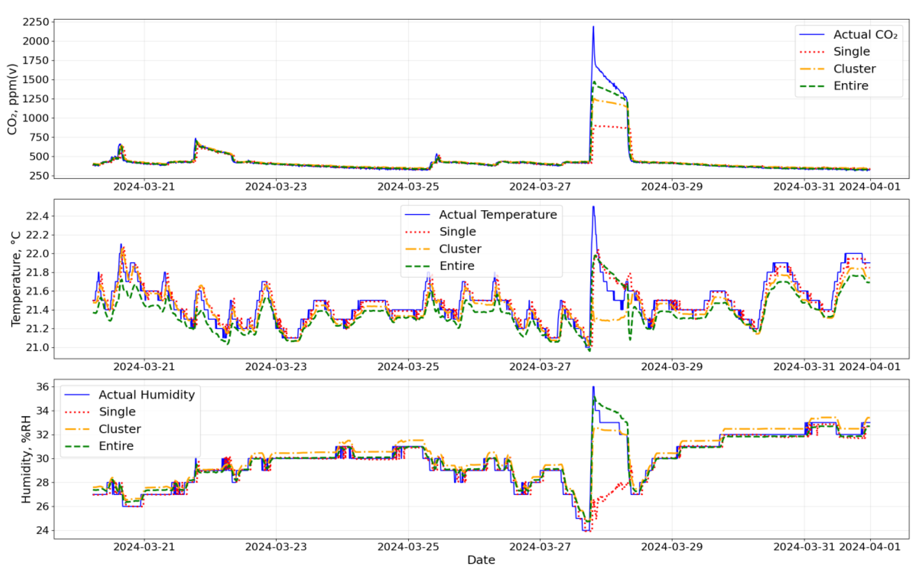Click the green Entire line sample in CO₂ legend

(812, 86)
